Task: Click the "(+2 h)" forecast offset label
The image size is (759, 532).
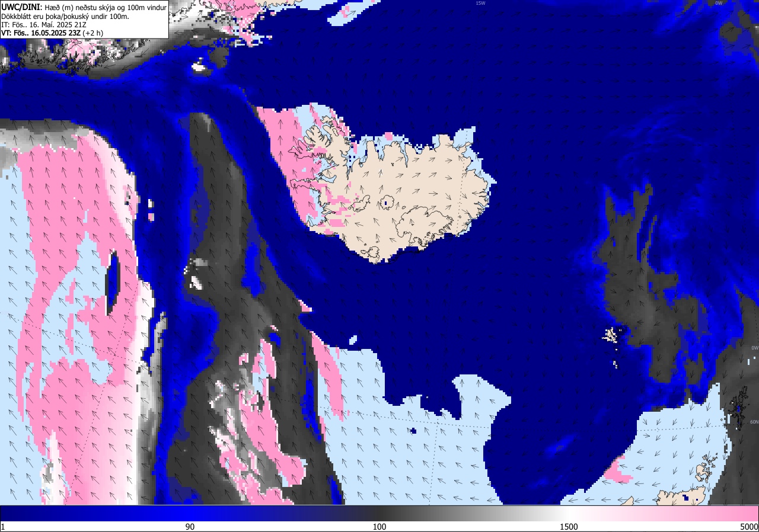Action: point(93,33)
